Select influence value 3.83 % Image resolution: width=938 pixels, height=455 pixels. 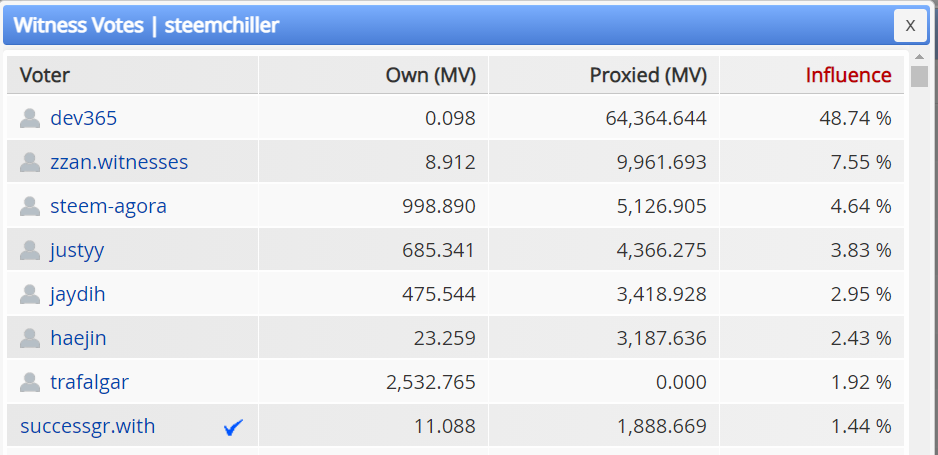[861, 250]
